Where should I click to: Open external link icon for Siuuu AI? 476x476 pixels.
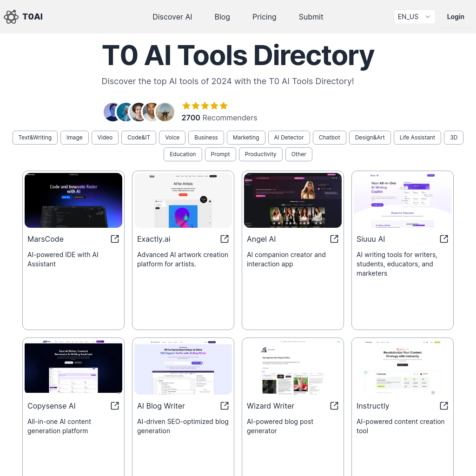click(444, 239)
